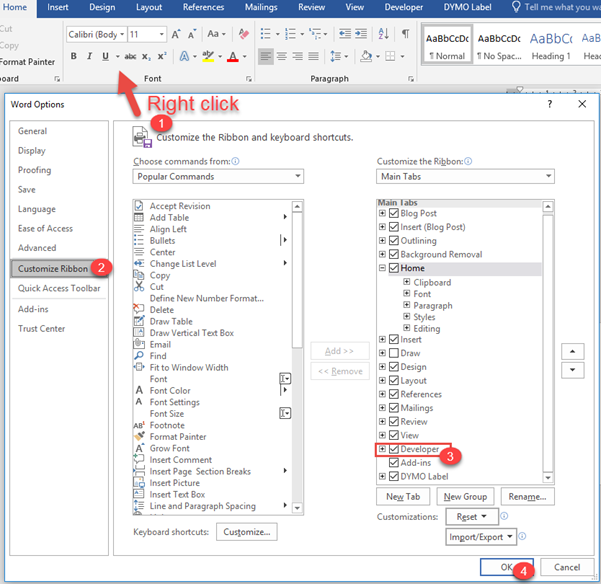Expand the Developer tab tree node
Viewport: 601px width, 584px height.
point(382,449)
